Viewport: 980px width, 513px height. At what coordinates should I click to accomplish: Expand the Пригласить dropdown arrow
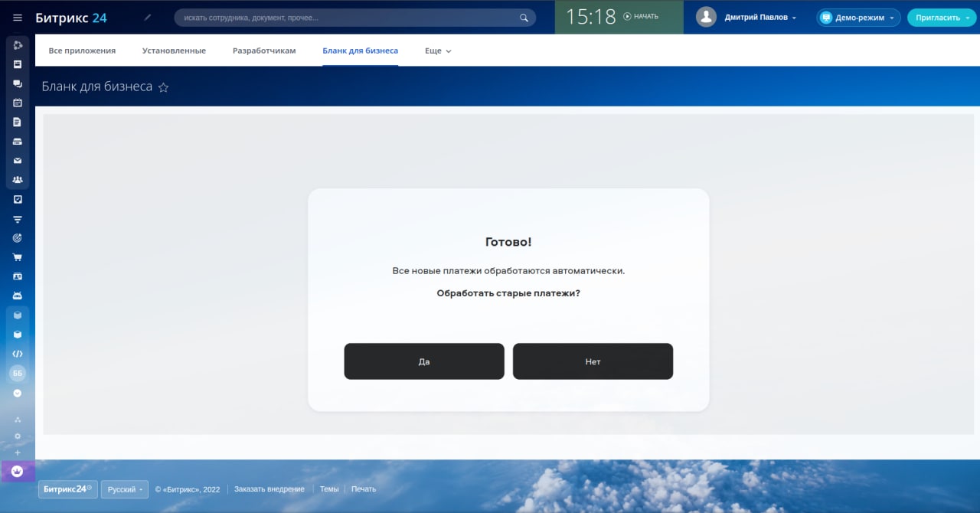pos(969,18)
